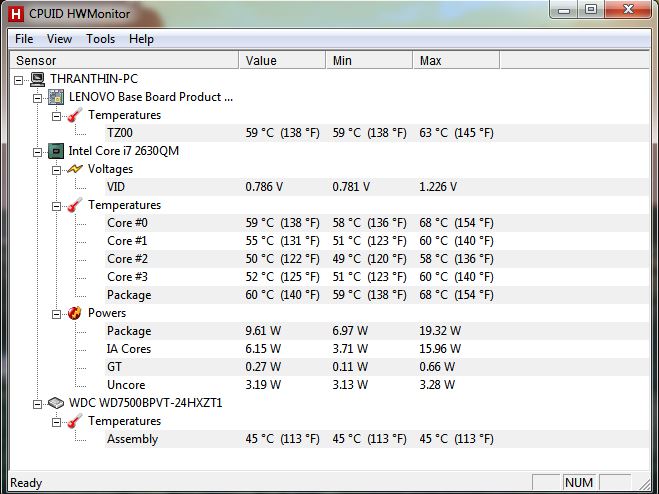Select the Core #0 row
This screenshot has width=659, height=494.
[376, 223]
